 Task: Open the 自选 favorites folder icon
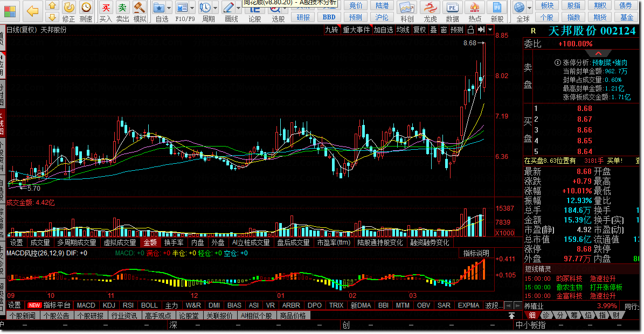[x=159, y=8]
